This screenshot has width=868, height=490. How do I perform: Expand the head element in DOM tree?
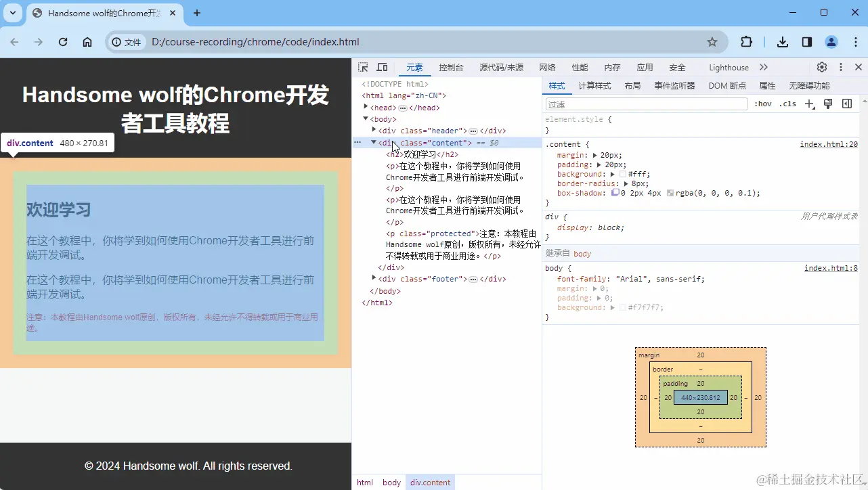[366, 107]
